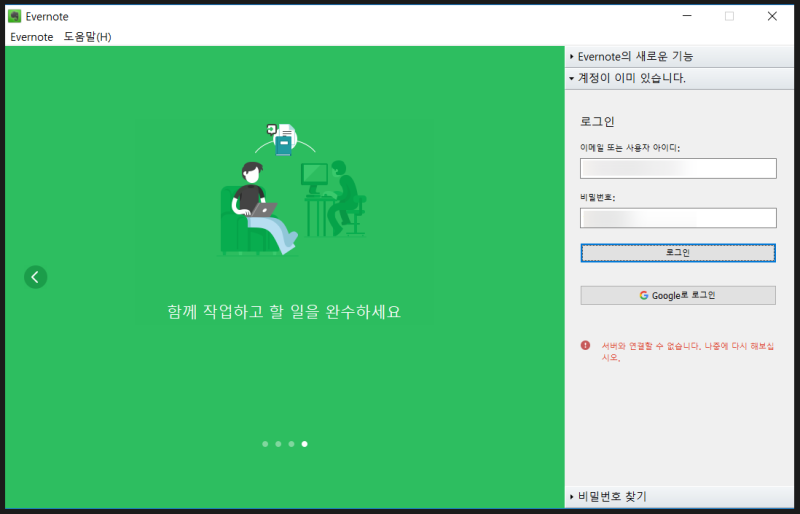Go to the previous slide arrow
This screenshot has width=800, height=514.
[x=35, y=277]
